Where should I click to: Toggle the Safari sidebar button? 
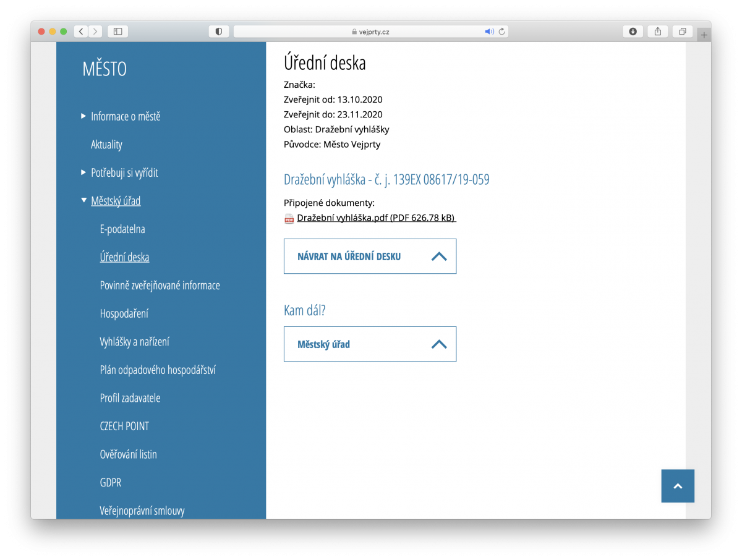[x=117, y=32]
